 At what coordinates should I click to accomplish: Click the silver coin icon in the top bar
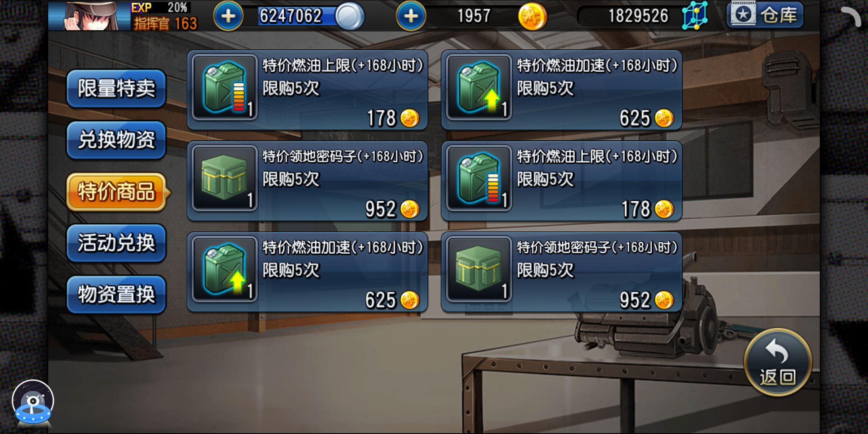pos(350,16)
